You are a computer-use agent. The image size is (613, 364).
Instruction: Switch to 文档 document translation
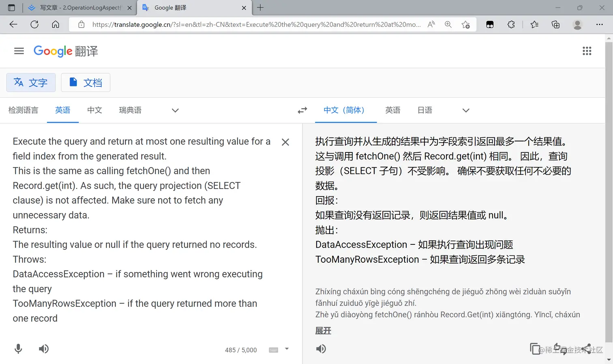86,83
